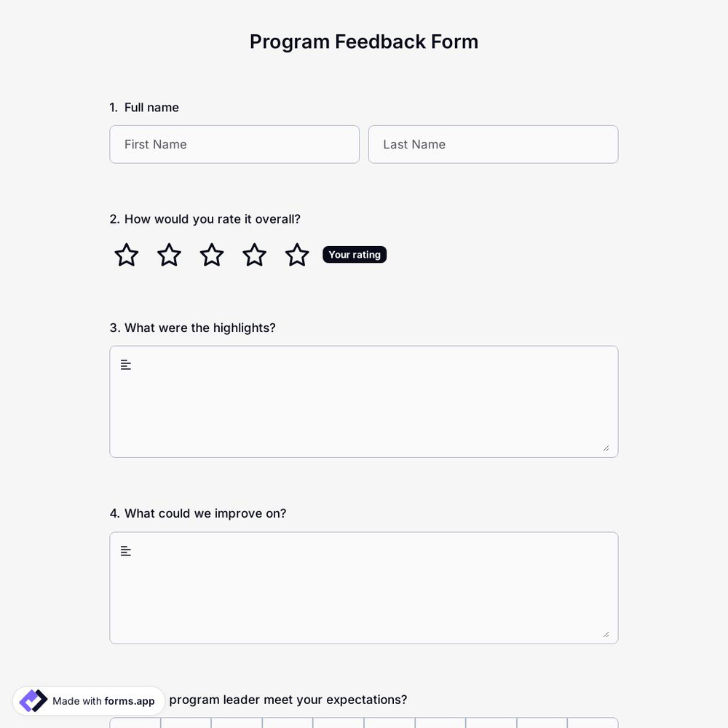Select the leftmost value on the expectations scale
This screenshot has height=728, width=728.
point(135,725)
